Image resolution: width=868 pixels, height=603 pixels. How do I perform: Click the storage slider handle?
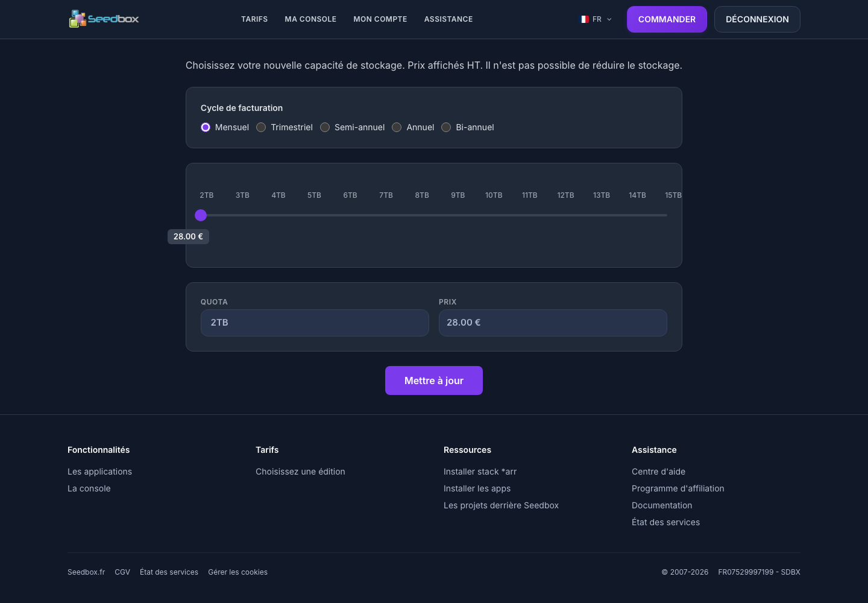(201, 215)
